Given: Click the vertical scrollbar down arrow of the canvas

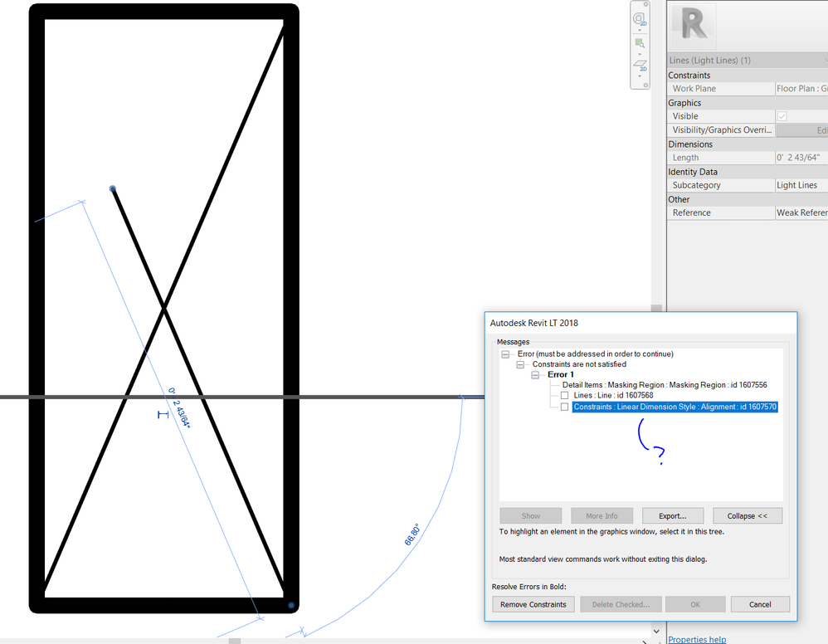Looking at the screenshot, I should (x=656, y=631).
